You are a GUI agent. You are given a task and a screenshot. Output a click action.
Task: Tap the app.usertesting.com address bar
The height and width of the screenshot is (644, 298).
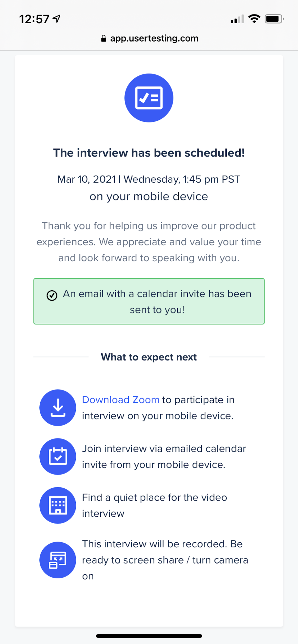tap(149, 38)
